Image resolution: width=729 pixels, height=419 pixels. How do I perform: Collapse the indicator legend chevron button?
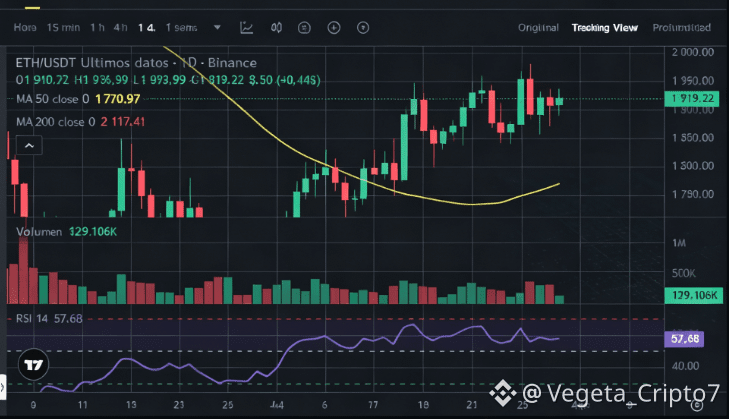[x=29, y=146]
